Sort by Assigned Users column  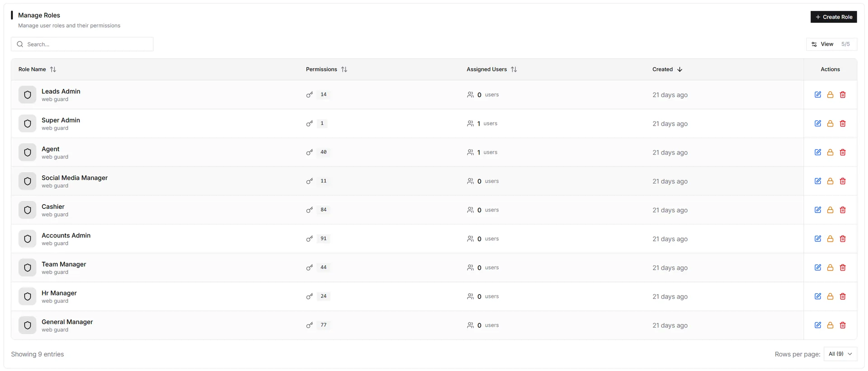tap(492, 69)
